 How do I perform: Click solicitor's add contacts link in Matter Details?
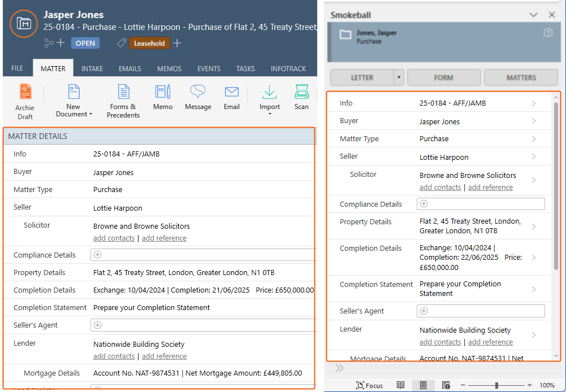tap(114, 238)
